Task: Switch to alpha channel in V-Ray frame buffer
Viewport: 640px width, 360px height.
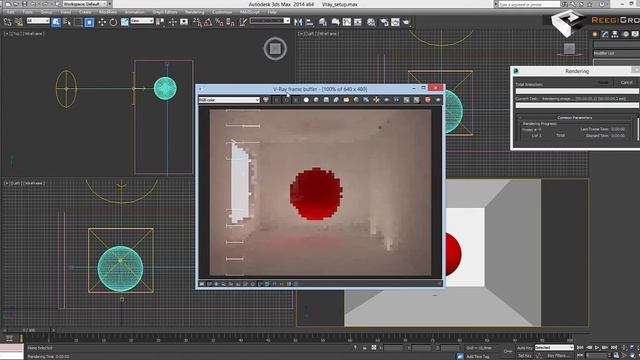Action: pos(306,100)
